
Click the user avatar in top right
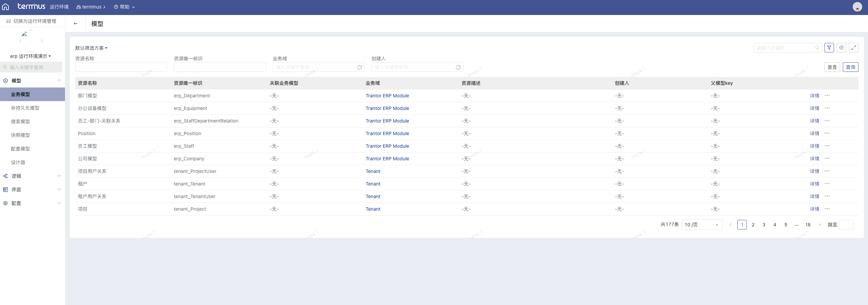857,7
